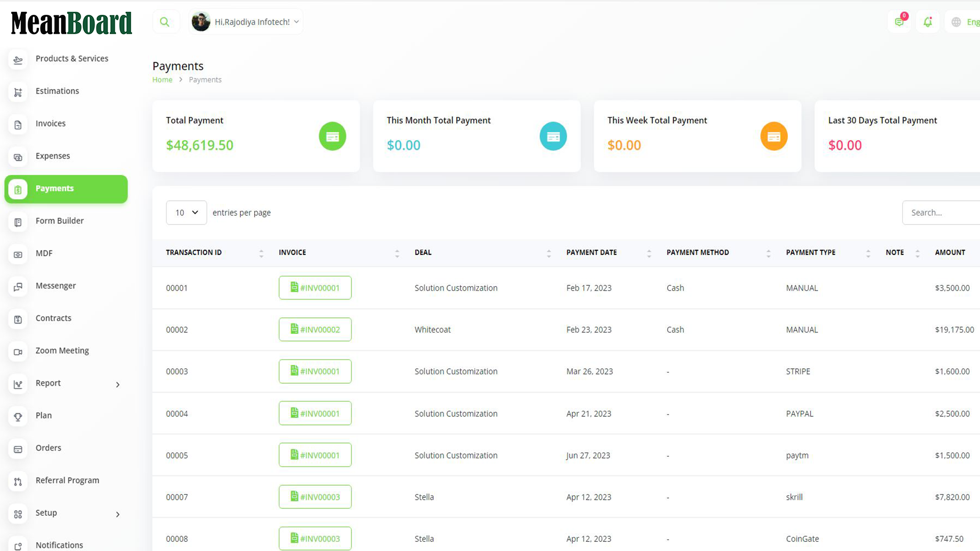
Task: Click the Zoom Meeting camera icon
Action: pos(18,352)
